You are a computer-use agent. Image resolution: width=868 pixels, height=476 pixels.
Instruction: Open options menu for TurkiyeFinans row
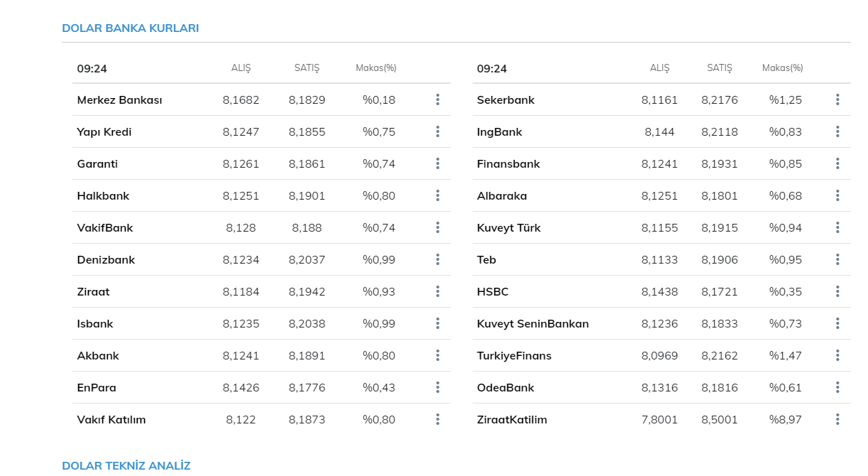coord(837,355)
